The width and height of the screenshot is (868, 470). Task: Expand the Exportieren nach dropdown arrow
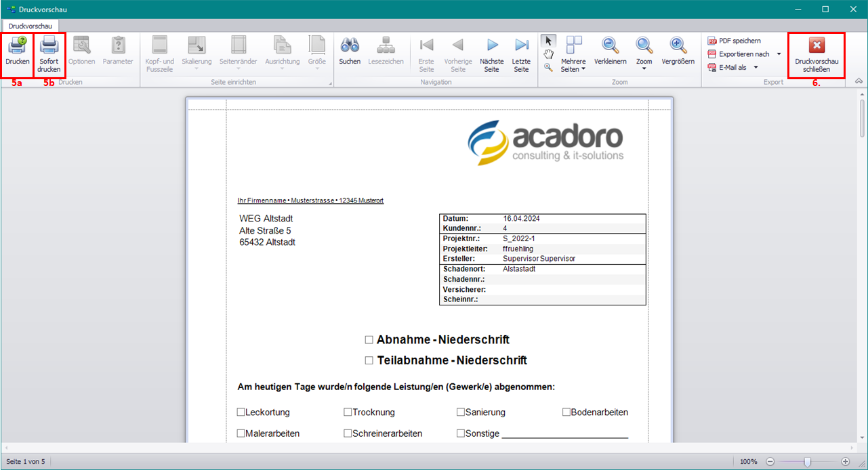pos(779,54)
